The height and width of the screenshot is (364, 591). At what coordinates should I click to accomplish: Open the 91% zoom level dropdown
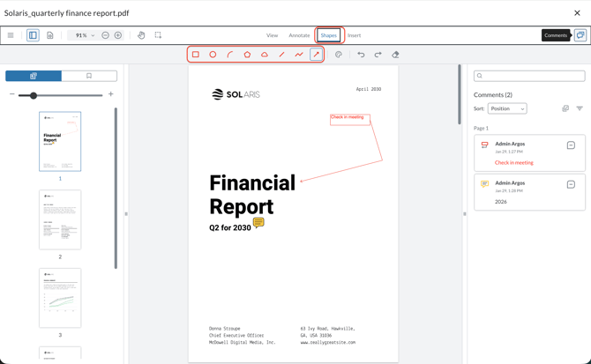(x=85, y=35)
